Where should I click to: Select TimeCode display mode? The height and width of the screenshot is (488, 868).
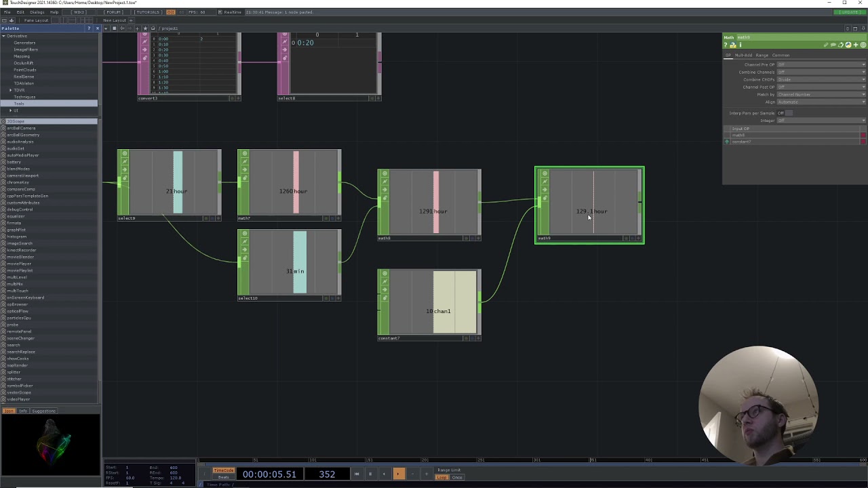224,470
